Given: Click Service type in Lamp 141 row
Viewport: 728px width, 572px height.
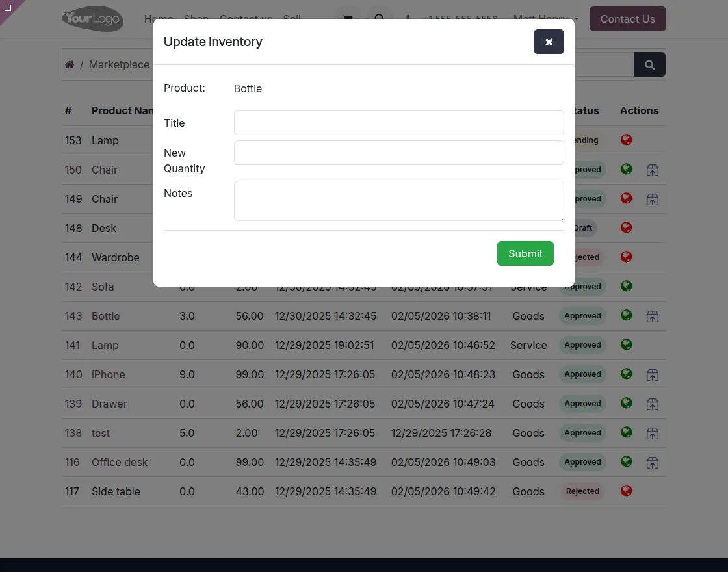Looking at the screenshot, I should (528, 345).
